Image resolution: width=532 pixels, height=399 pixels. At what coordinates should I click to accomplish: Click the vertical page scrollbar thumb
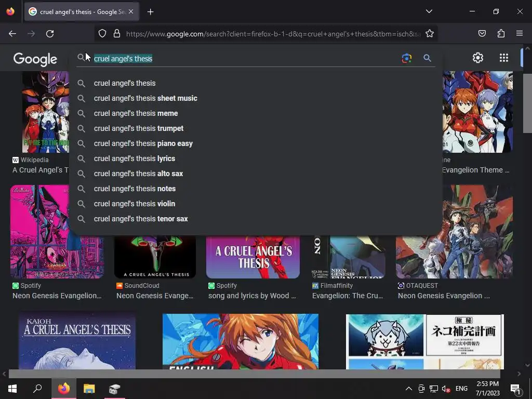(527, 103)
